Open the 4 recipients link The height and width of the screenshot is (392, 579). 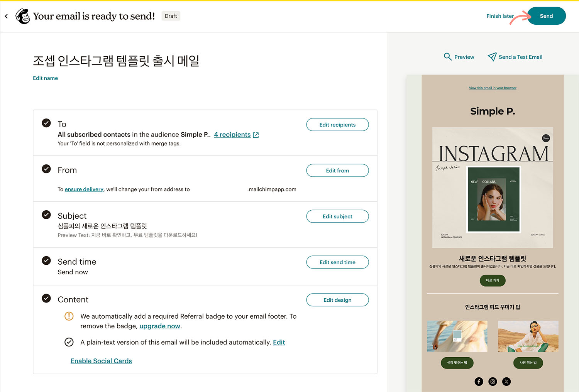coord(232,135)
